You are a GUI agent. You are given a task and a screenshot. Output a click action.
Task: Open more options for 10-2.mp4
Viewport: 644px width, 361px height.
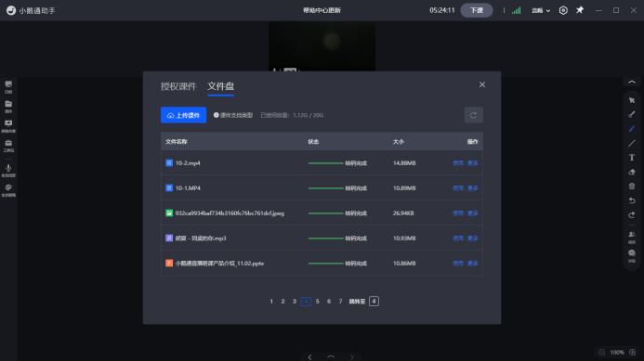click(x=473, y=163)
